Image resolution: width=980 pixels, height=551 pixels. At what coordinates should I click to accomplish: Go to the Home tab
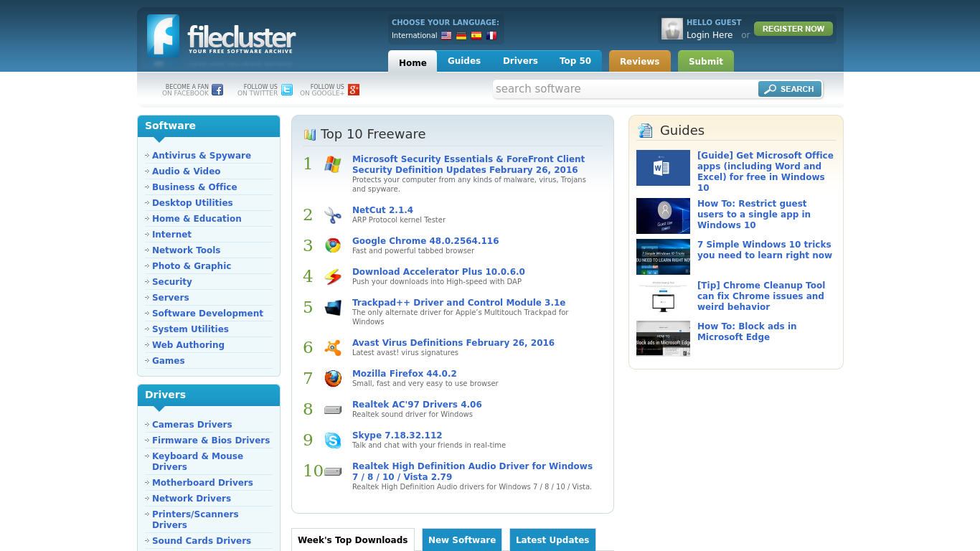[x=413, y=62]
